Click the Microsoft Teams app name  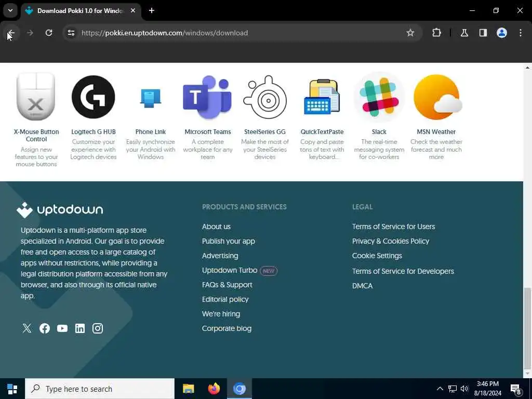pyautogui.click(x=208, y=131)
